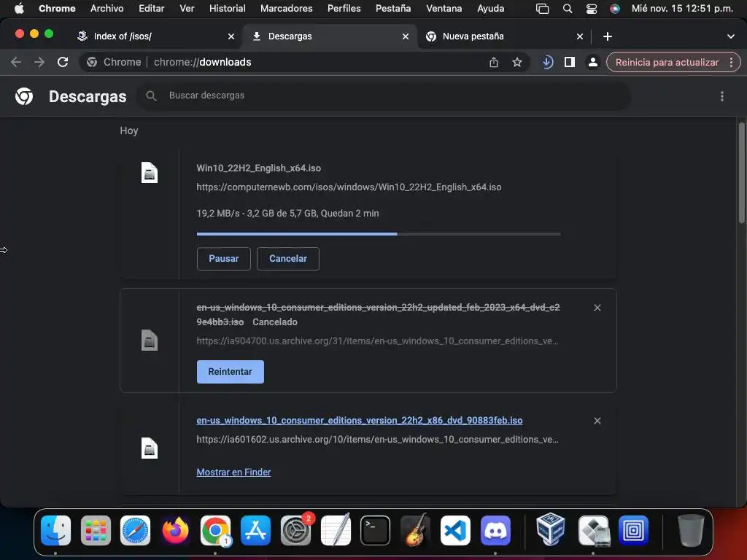Click the chrome://downloads address bar
This screenshot has height=560, width=747.
305,62
